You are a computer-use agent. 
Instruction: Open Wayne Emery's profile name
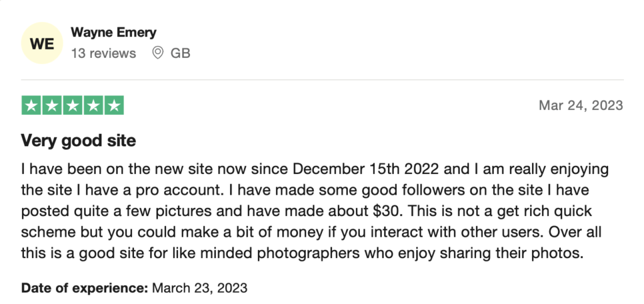tap(113, 33)
